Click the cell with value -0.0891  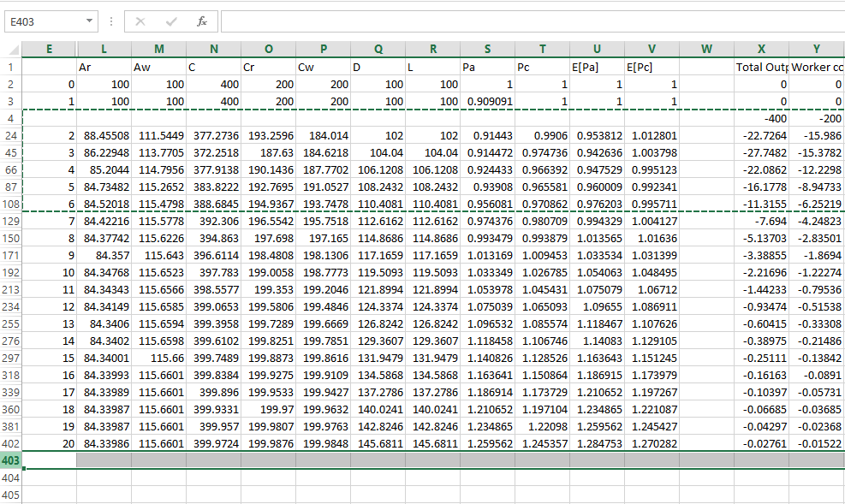pyautogui.click(x=817, y=376)
